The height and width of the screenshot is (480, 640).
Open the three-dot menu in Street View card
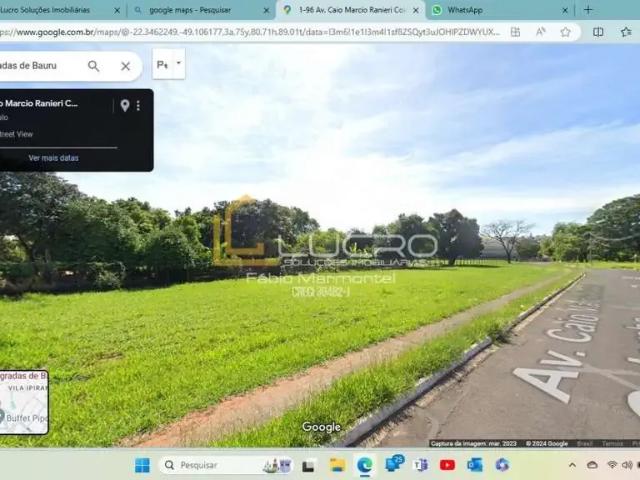coord(138,105)
